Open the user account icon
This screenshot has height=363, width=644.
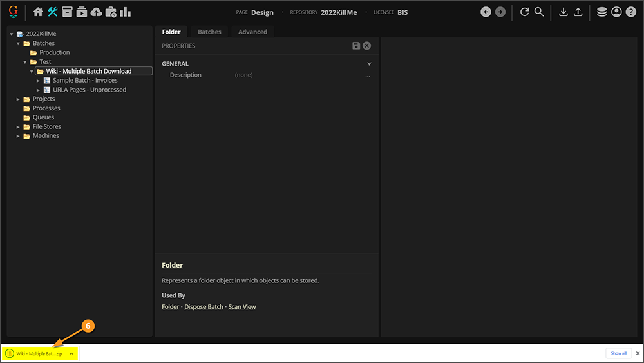click(616, 12)
